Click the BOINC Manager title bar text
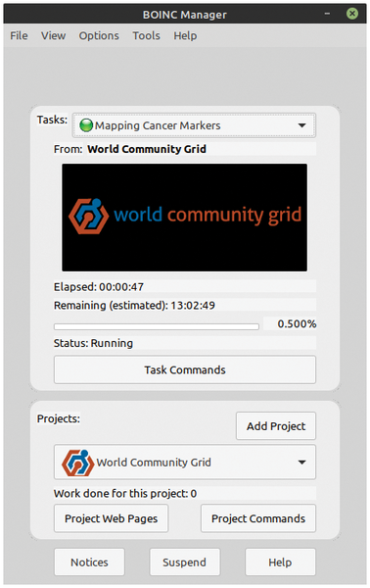The width and height of the screenshot is (370, 588). click(x=185, y=15)
